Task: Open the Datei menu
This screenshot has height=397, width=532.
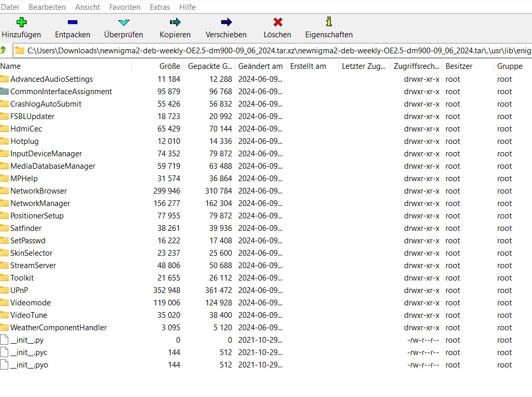Action: tap(10, 7)
